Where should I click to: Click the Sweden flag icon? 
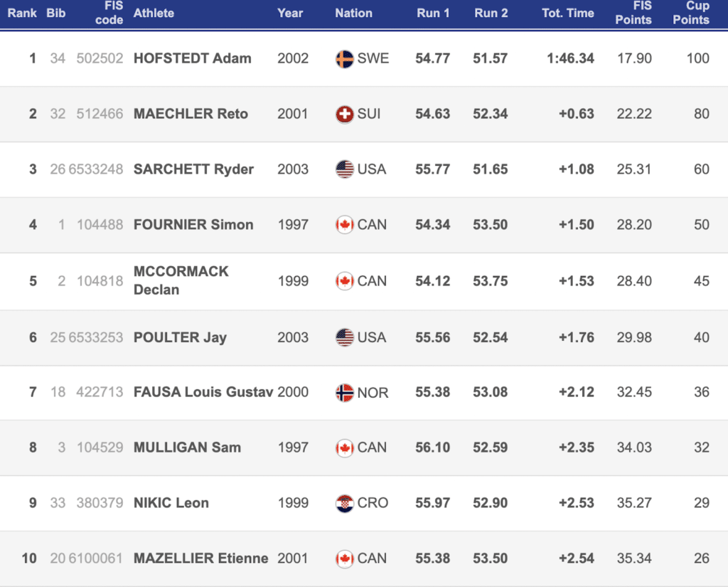coord(345,59)
